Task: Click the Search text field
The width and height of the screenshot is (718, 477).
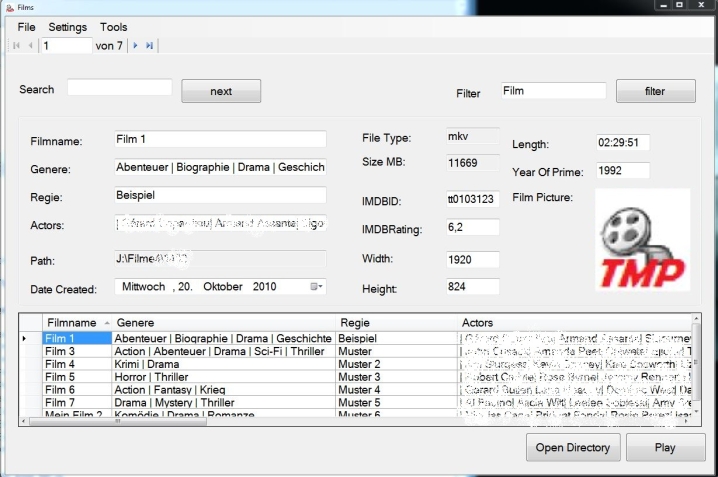Action: [x=119, y=89]
